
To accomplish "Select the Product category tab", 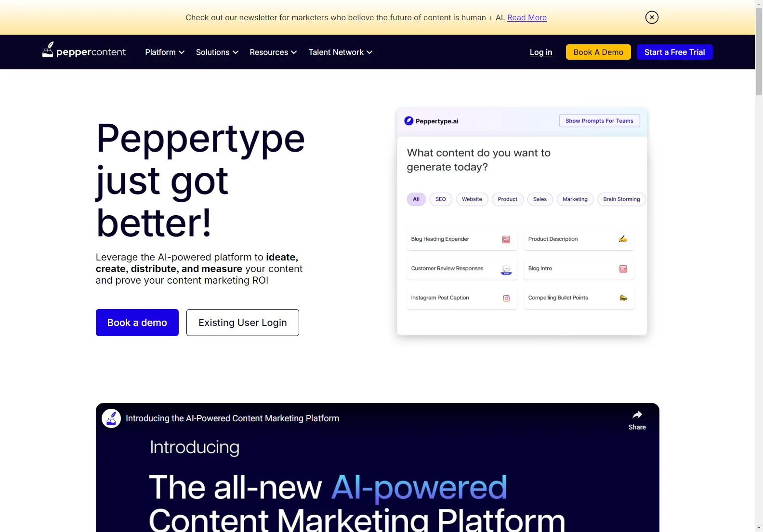I will 508,199.
